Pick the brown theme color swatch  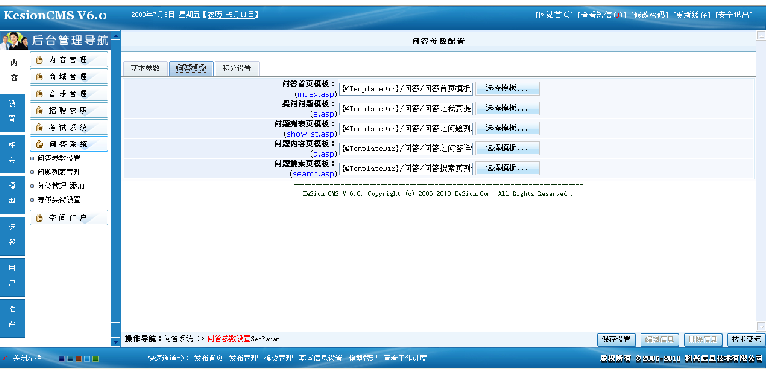(78, 359)
